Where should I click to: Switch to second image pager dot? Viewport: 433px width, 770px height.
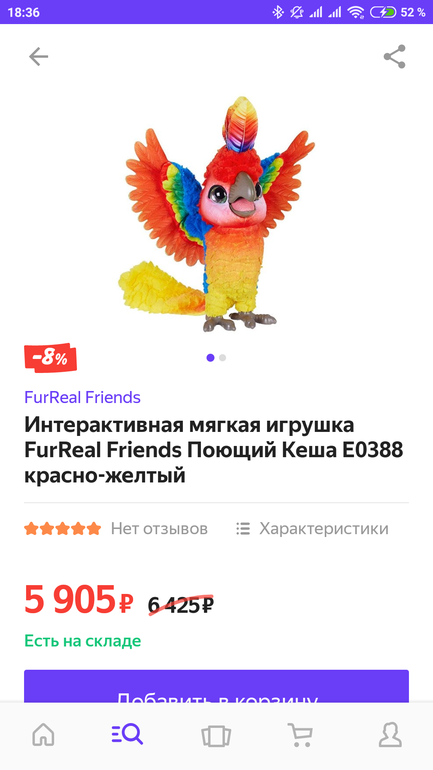[x=222, y=358]
